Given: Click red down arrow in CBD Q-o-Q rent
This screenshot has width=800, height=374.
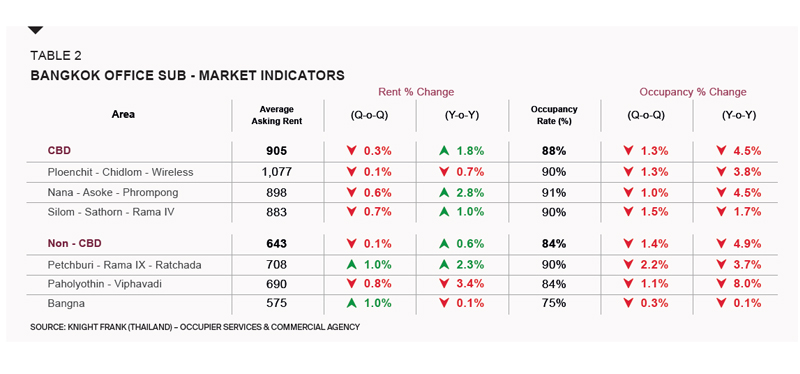Looking at the screenshot, I should pyautogui.click(x=351, y=151).
